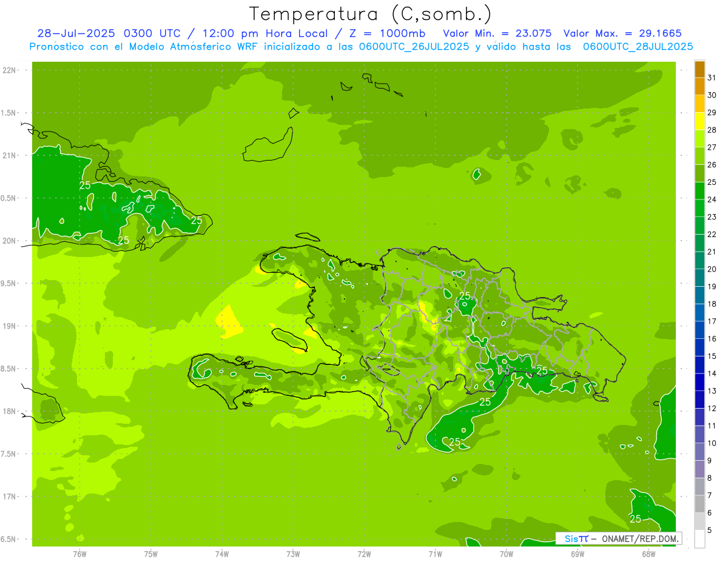
Task: Click the '75W' longitude axis label
Action: (150, 554)
